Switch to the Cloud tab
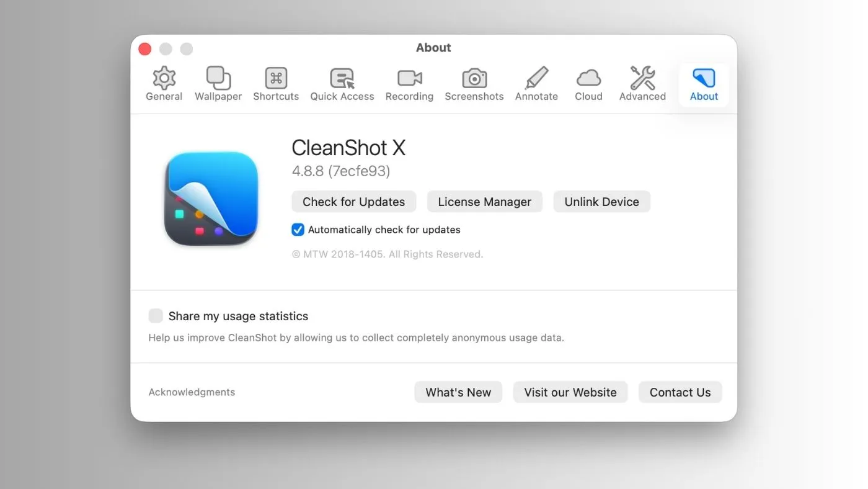This screenshot has width=868, height=489. (x=588, y=84)
